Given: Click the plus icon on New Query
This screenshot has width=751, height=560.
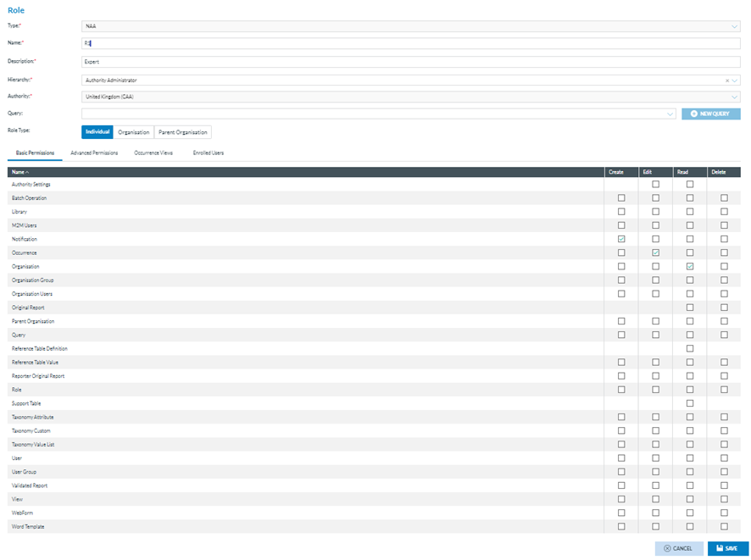Looking at the screenshot, I should tap(694, 114).
